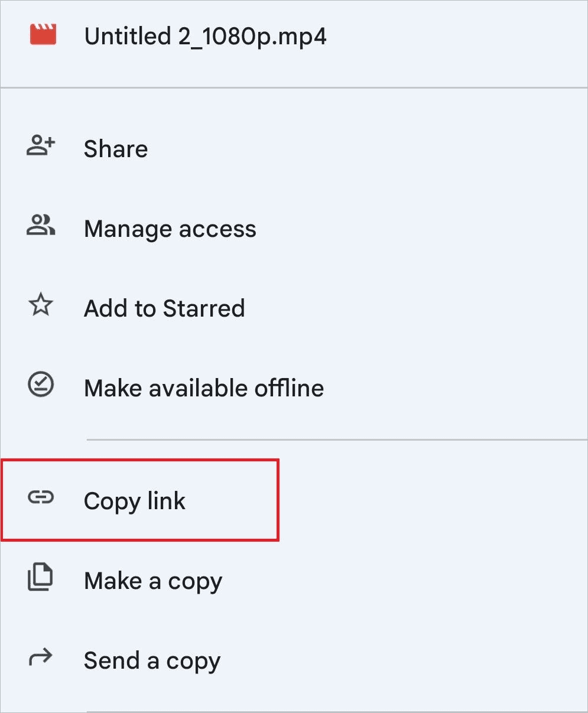Select the highlighted Copy link option

135,500
